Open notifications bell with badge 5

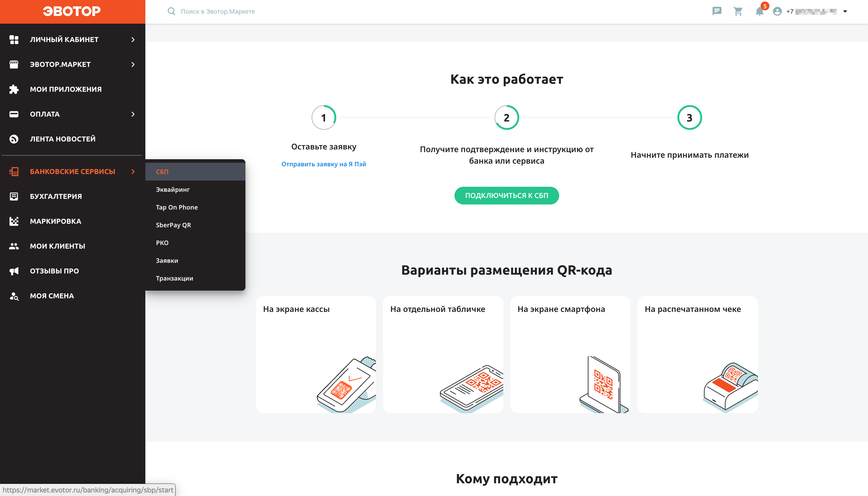click(x=760, y=11)
